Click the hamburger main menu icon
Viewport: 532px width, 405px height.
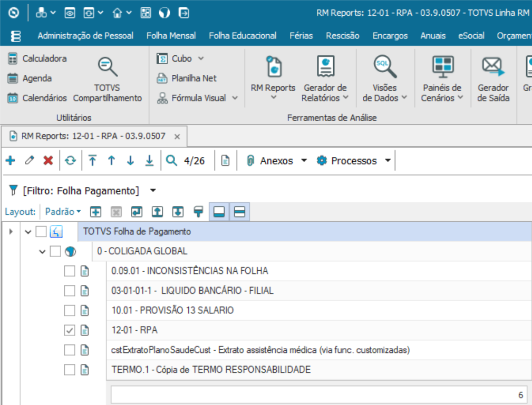(16, 36)
